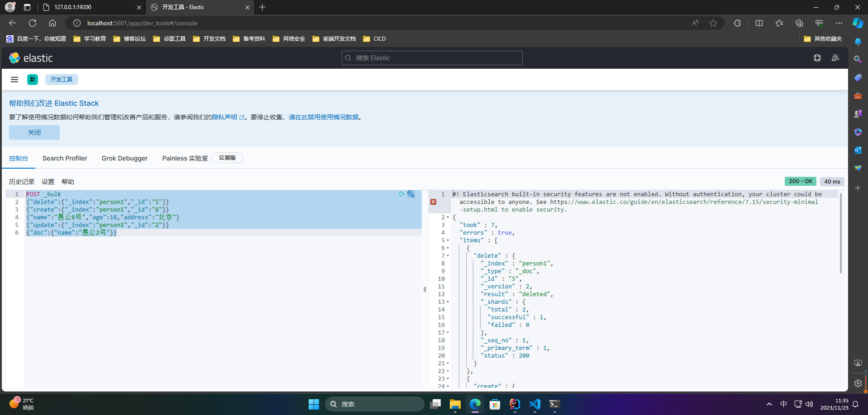
Task: Click the elastic logo
Action: (31, 58)
